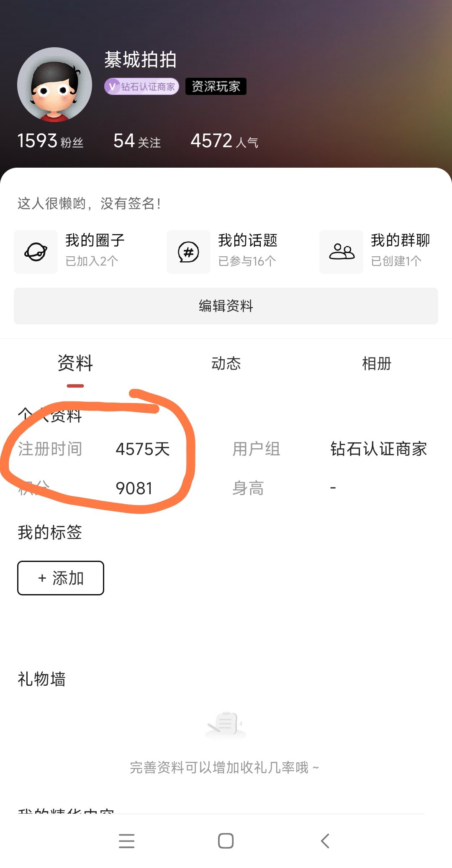Tap the 资深玩家 badge
This screenshot has height=868, width=452.
coord(216,87)
